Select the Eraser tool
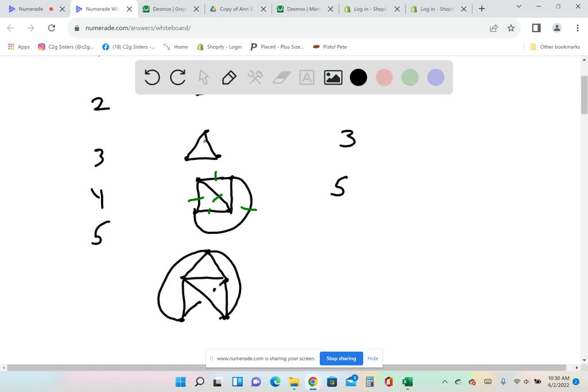588x392 pixels. click(281, 77)
